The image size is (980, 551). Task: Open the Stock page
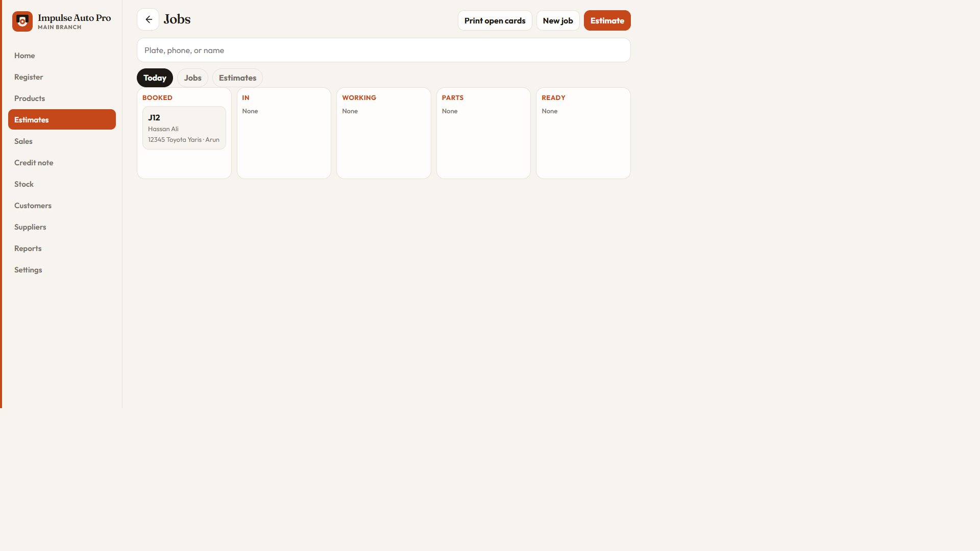(x=62, y=184)
